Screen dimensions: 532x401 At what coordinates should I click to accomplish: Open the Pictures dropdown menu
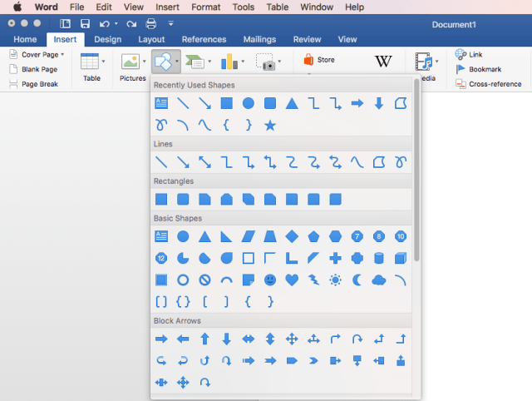point(145,62)
